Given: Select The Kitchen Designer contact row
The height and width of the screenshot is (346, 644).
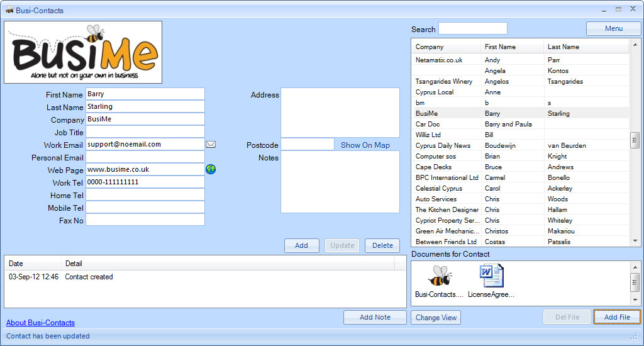Looking at the screenshot, I should 520,209.
